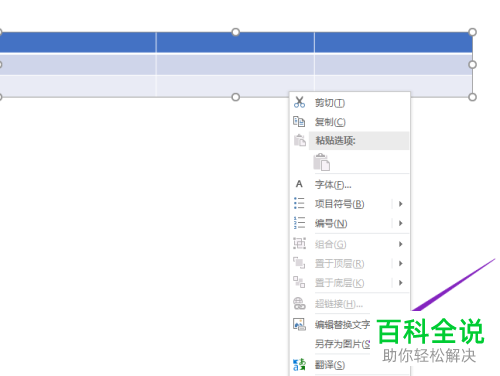Screen dimensions: 500x376
Task: Choose 另存为图片 from the menu
Action: (x=342, y=344)
